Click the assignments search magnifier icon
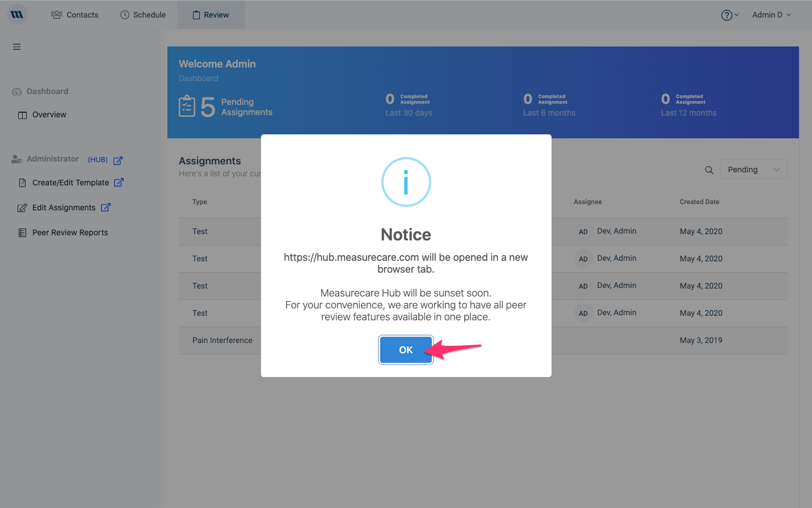Viewport: 812px width, 508px height. pos(709,170)
